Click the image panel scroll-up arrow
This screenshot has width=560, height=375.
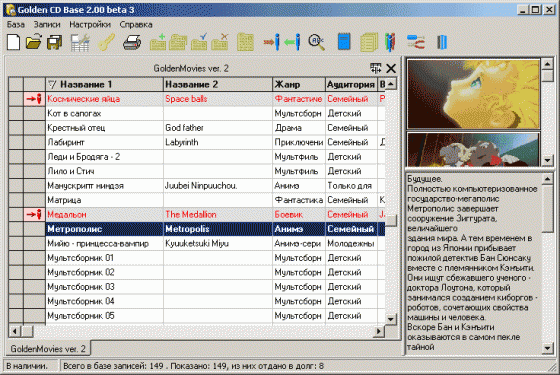[x=547, y=64]
